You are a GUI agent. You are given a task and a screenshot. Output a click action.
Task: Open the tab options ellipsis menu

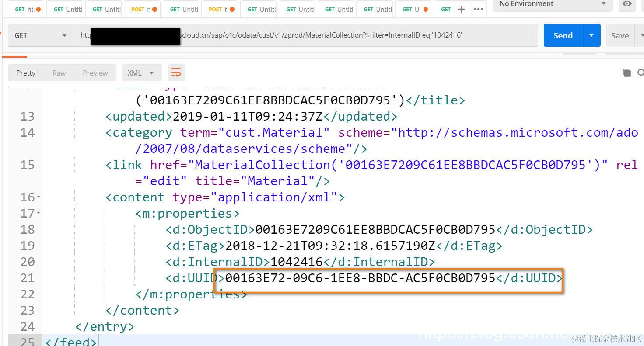tap(478, 9)
